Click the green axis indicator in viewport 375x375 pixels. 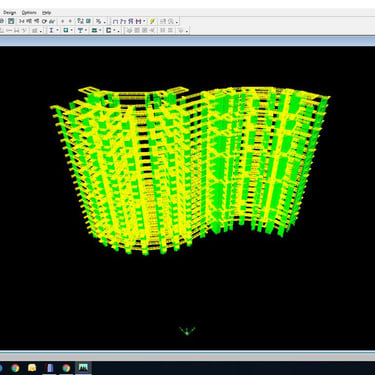point(187,331)
